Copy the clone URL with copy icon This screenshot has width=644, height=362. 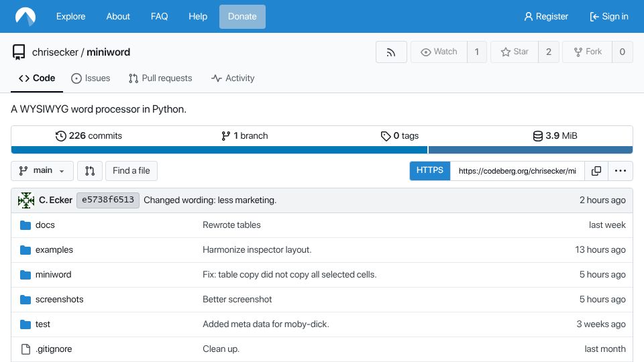[596, 171]
